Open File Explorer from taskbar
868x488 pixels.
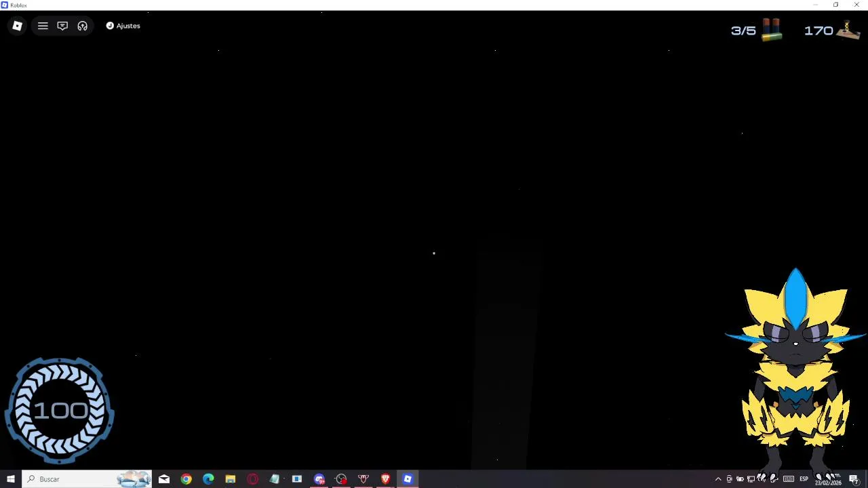(x=231, y=479)
